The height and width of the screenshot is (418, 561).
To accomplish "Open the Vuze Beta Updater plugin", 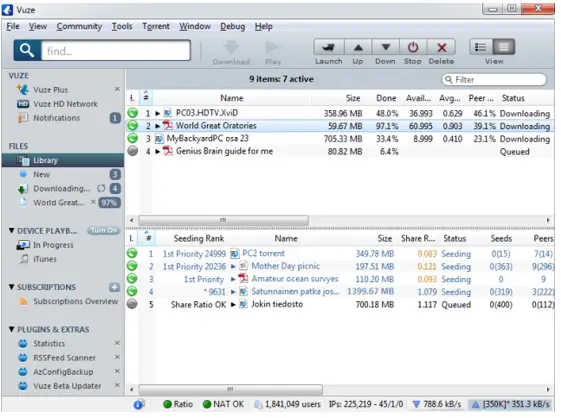I will pyautogui.click(x=67, y=386).
